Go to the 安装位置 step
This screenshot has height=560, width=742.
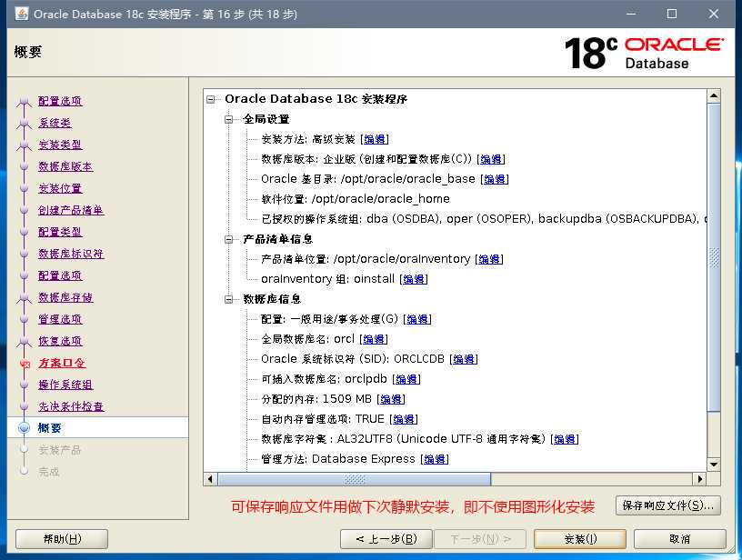point(60,188)
